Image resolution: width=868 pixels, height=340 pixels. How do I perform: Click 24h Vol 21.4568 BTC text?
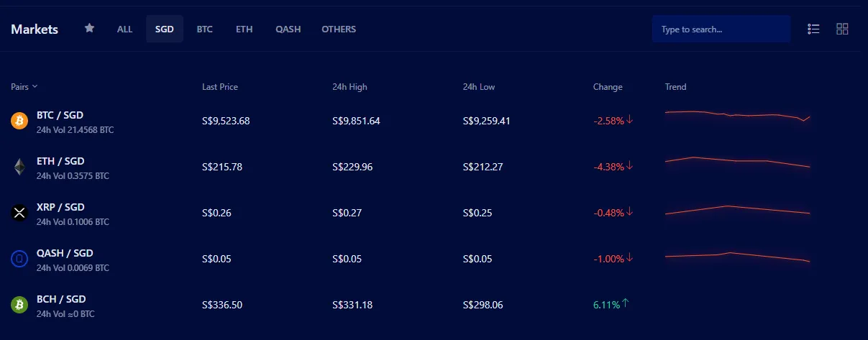75,130
